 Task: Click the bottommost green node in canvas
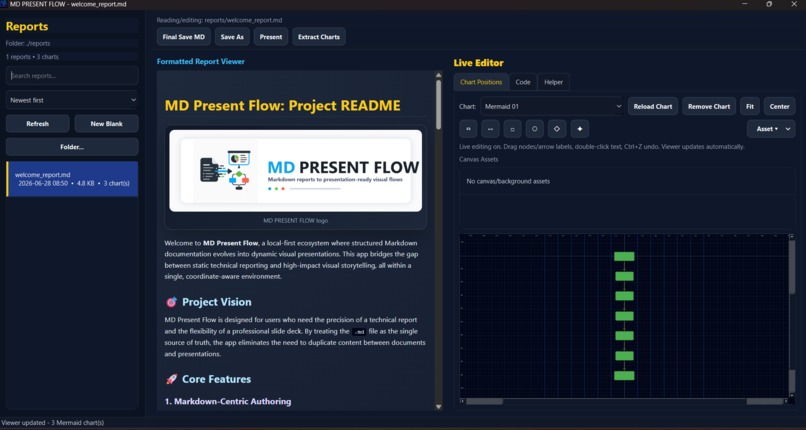[x=624, y=376]
